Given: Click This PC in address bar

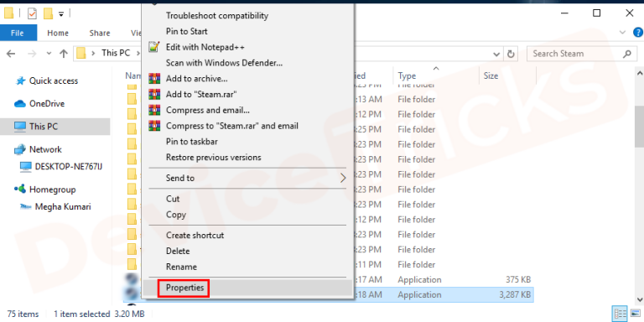Looking at the screenshot, I should pyautogui.click(x=116, y=53).
